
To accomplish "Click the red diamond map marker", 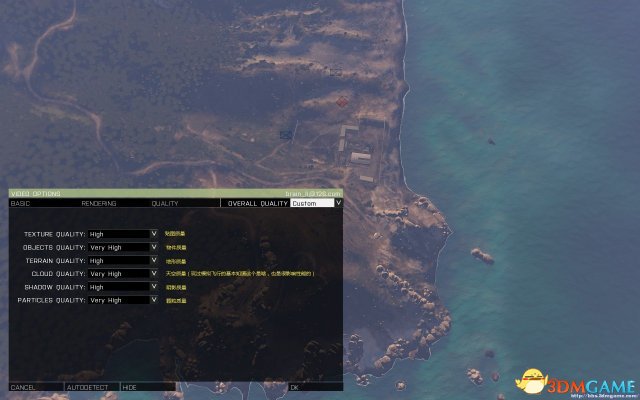I will click(342, 102).
